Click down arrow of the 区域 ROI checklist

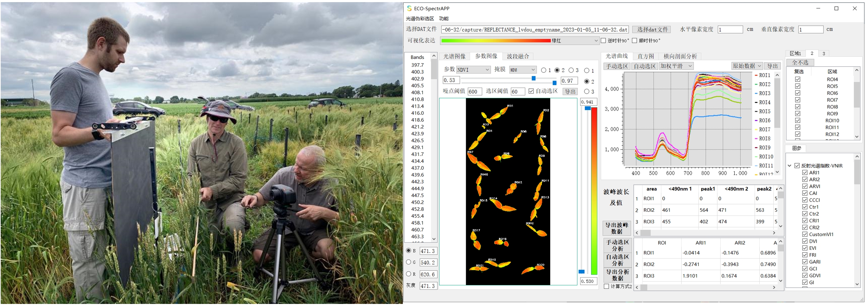tap(857, 136)
